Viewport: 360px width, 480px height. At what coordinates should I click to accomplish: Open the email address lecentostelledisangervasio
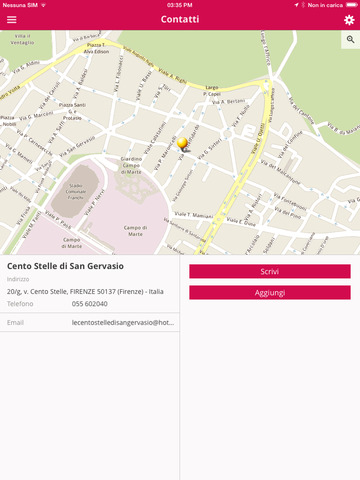[x=123, y=322]
